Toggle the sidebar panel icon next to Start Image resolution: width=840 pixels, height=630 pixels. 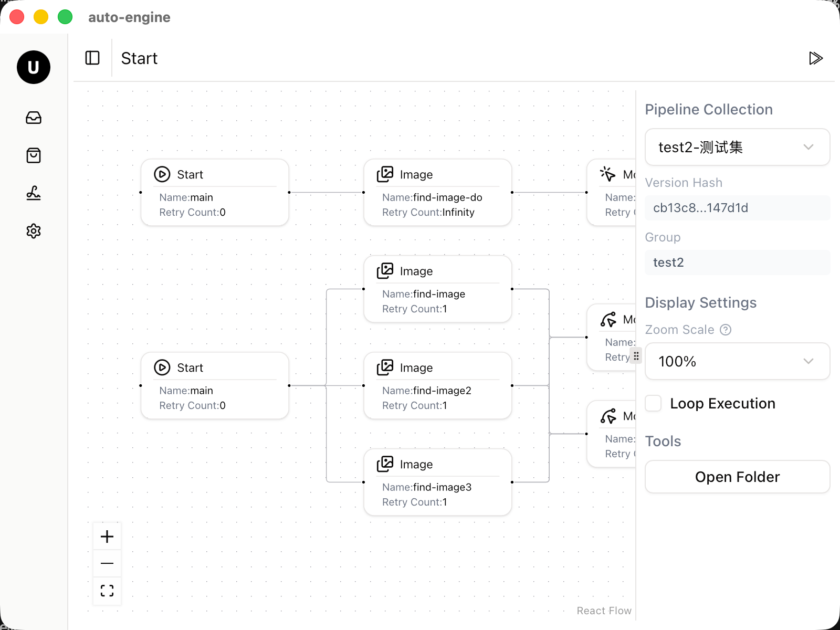pyautogui.click(x=92, y=58)
